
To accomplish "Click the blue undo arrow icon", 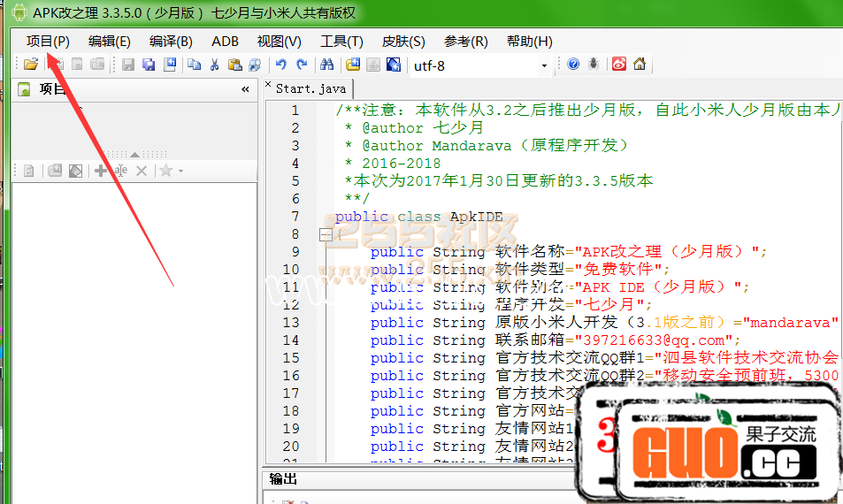I will tap(280, 65).
